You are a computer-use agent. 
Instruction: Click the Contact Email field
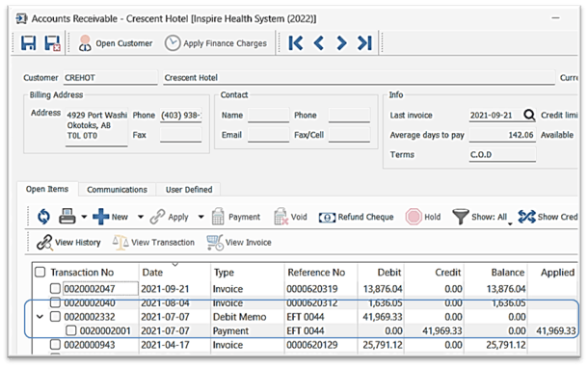point(269,135)
